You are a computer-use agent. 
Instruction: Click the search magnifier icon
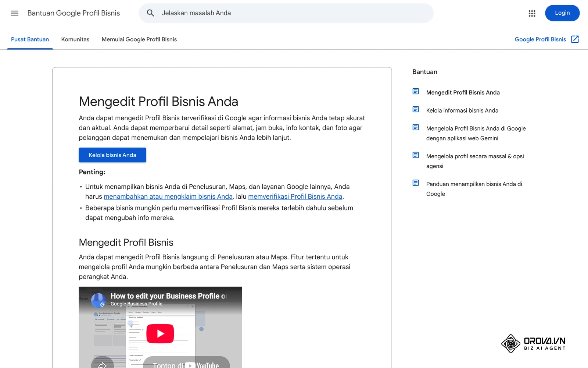150,13
